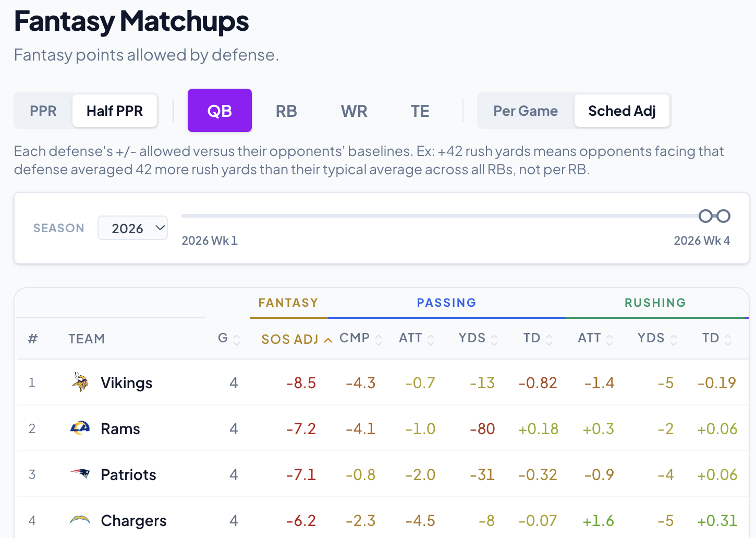Select Half PPR scoring option
Screen dimensions: 756x538
pos(115,111)
